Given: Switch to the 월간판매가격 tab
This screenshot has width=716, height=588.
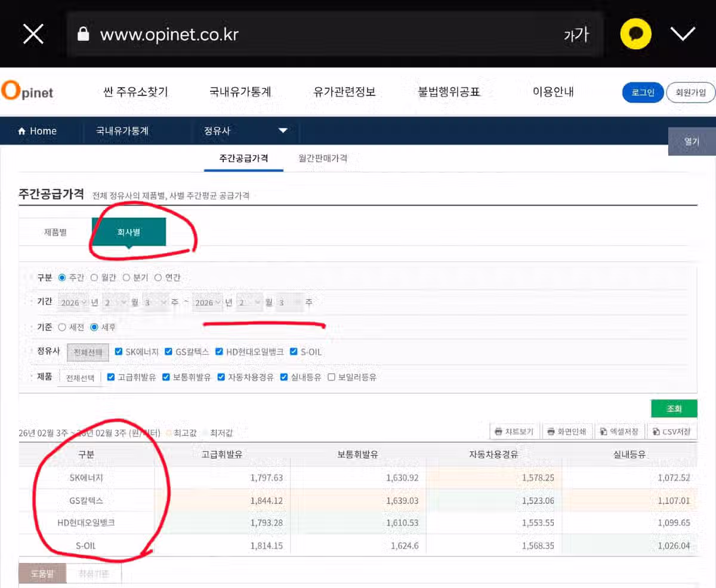Looking at the screenshot, I should point(323,159).
